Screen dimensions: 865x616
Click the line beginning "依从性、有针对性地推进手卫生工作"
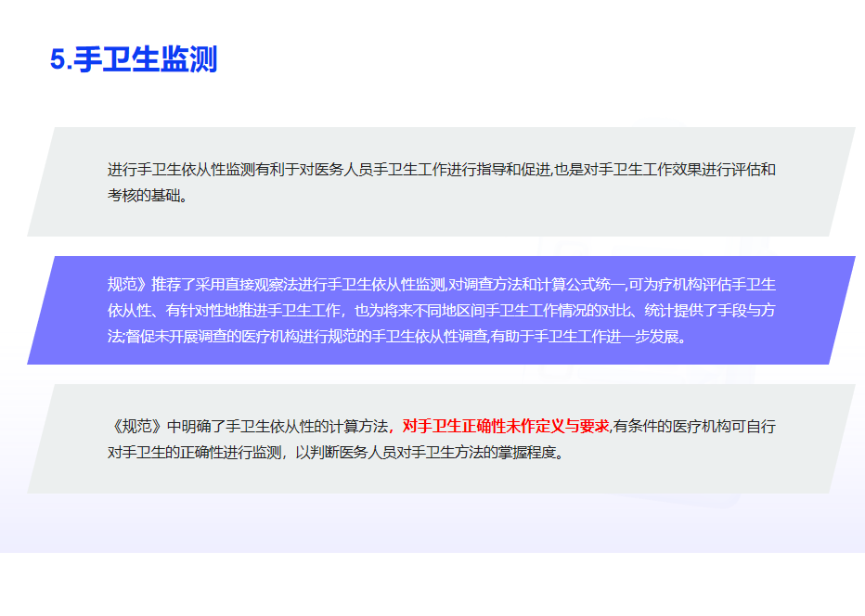442,311
